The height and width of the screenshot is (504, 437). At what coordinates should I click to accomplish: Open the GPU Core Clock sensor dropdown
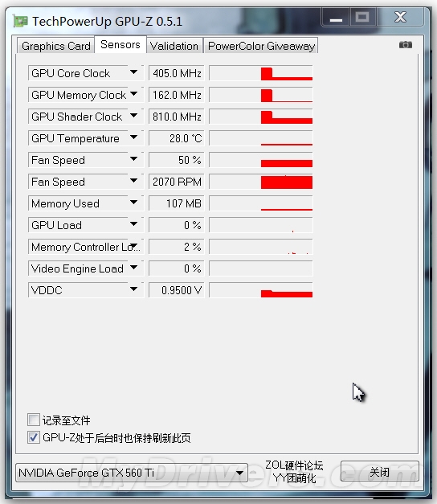coord(134,73)
